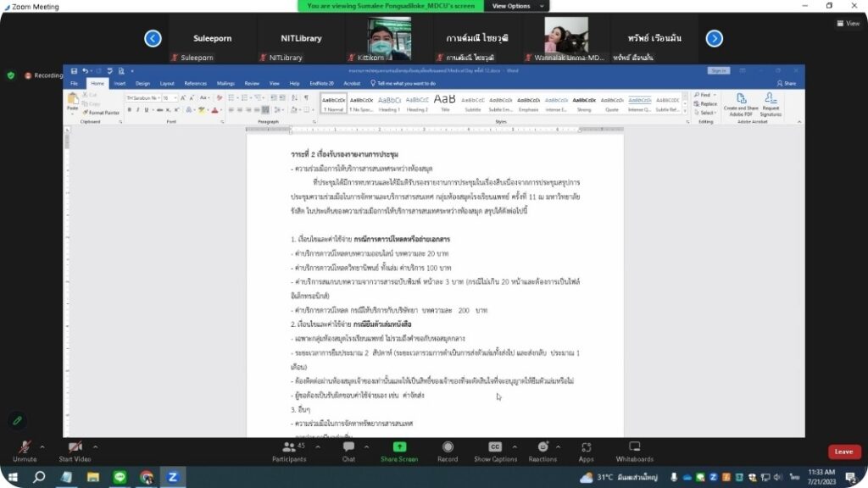Toggle Show Captions
Image resolution: width=868 pixels, height=488 pixels.
(495, 446)
